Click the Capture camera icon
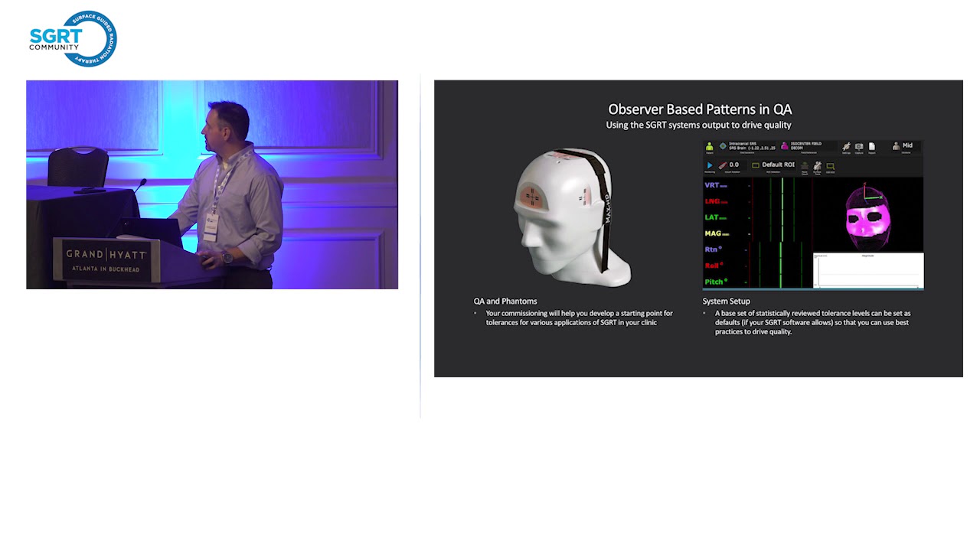980x551 pixels. 859,146
